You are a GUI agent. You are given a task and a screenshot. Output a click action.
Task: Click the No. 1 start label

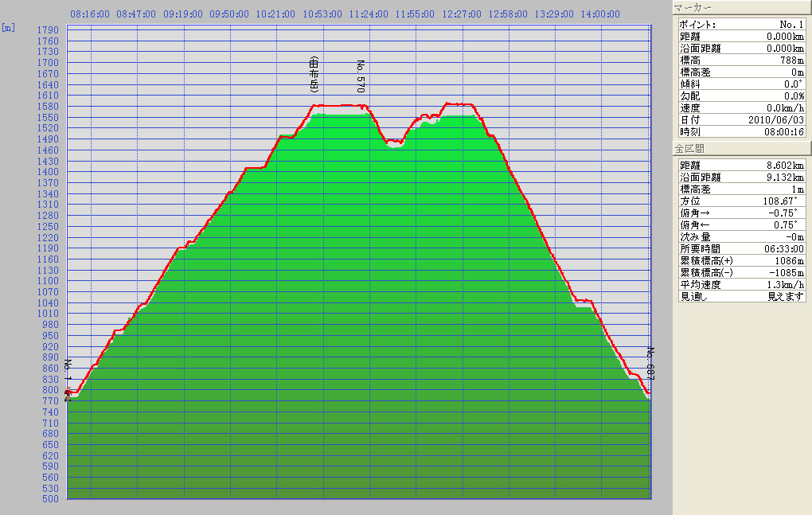coord(68,373)
